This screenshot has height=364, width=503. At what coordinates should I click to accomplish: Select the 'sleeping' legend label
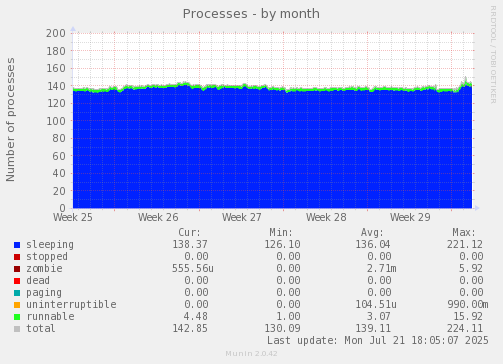[x=50, y=245]
